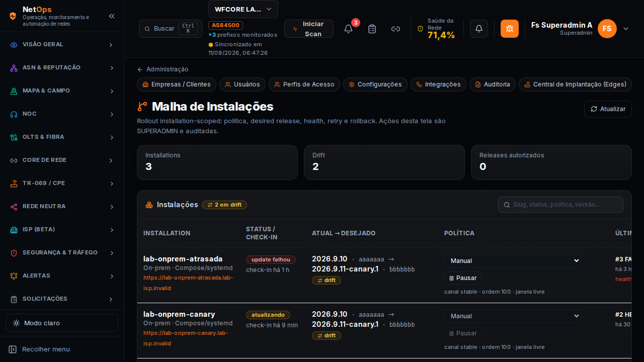
Task: Click the ASN & Reputação network icon
Action: (14, 68)
